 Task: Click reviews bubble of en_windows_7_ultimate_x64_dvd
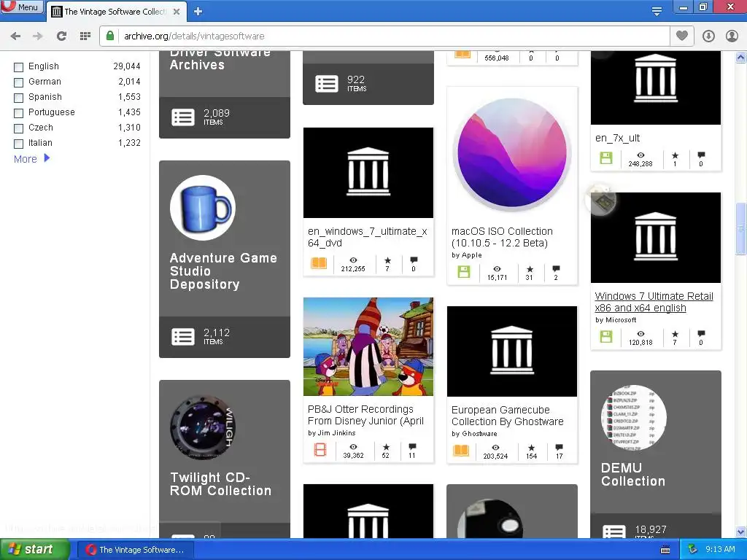tap(414, 260)
